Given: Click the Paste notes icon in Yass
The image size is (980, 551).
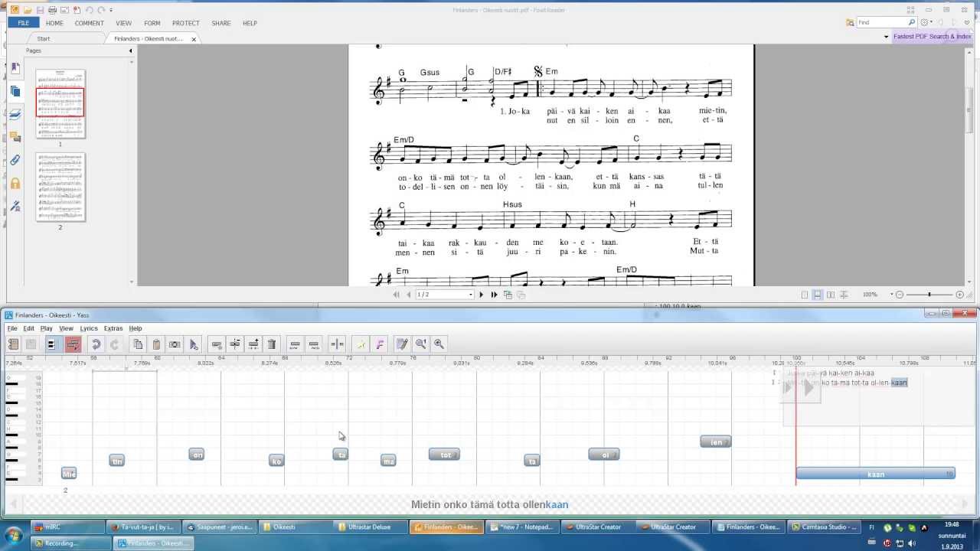Looking at the screenshot, I should click(156, 344).
